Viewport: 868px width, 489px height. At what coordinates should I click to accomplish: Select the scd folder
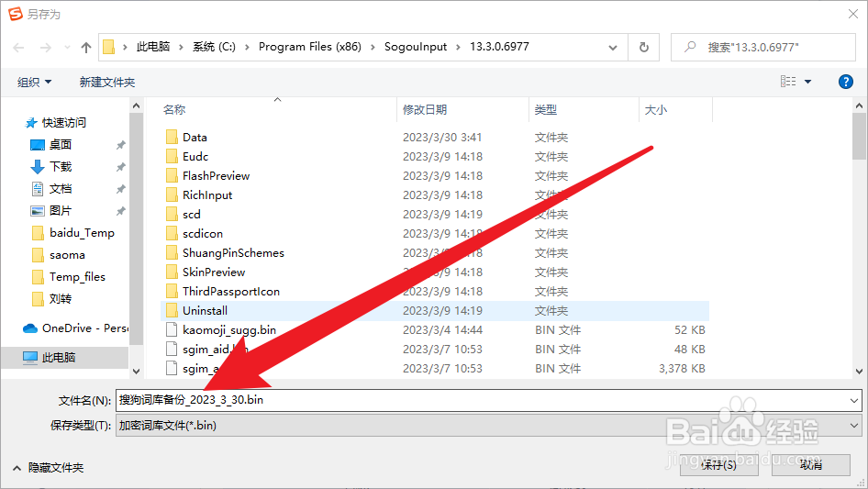(192, 215)
